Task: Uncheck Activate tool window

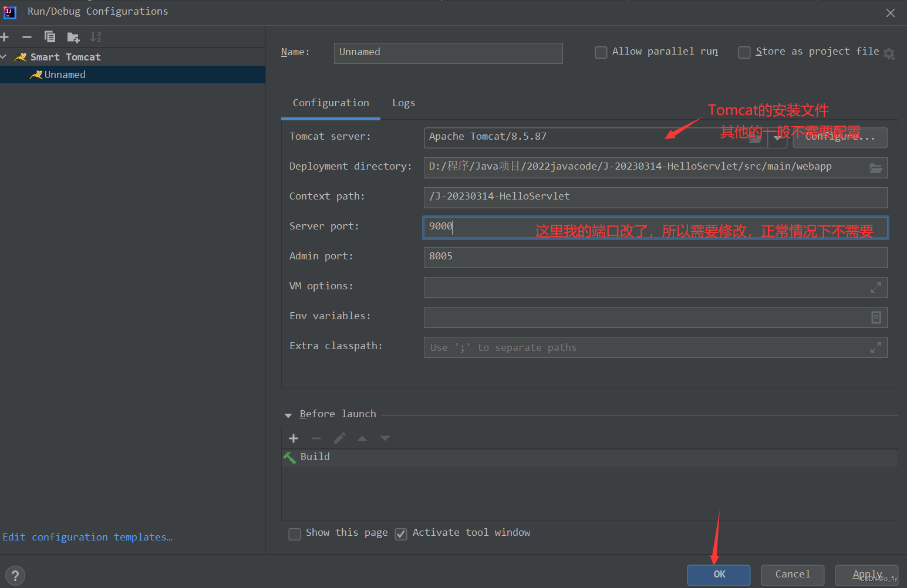Action: (401, 534)
